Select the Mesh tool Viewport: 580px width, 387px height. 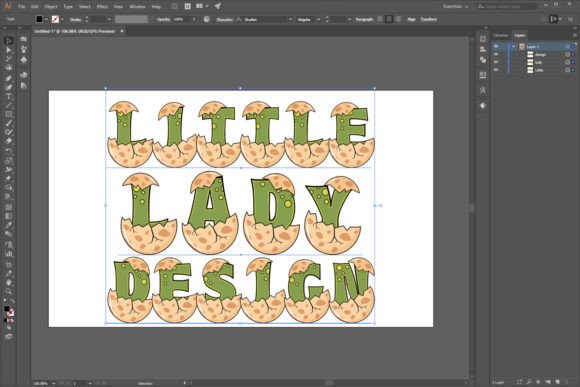coord(9,207)
